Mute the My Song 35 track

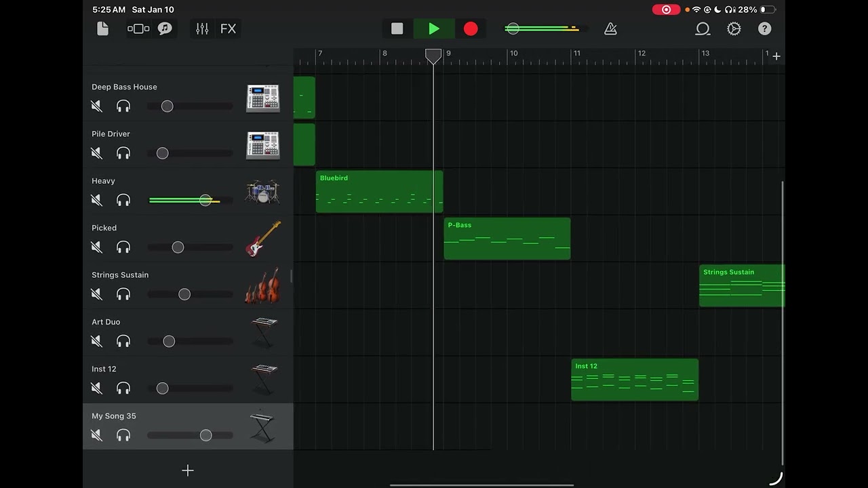click(97, 435)
